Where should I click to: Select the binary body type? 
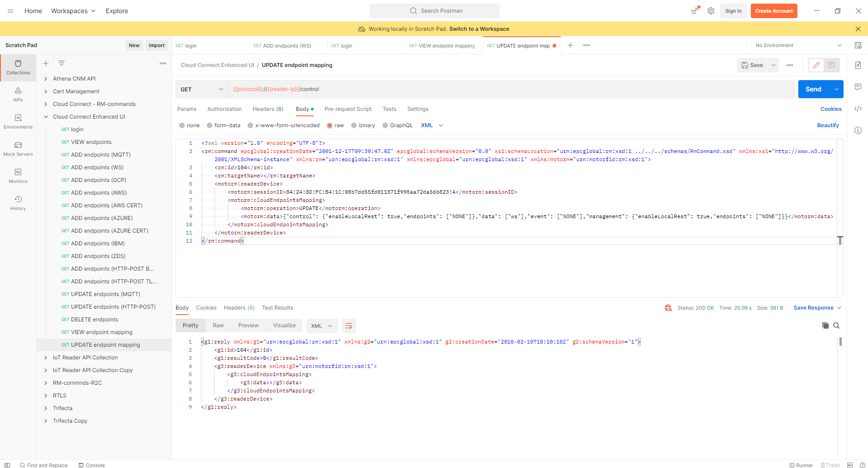point(354,125)
